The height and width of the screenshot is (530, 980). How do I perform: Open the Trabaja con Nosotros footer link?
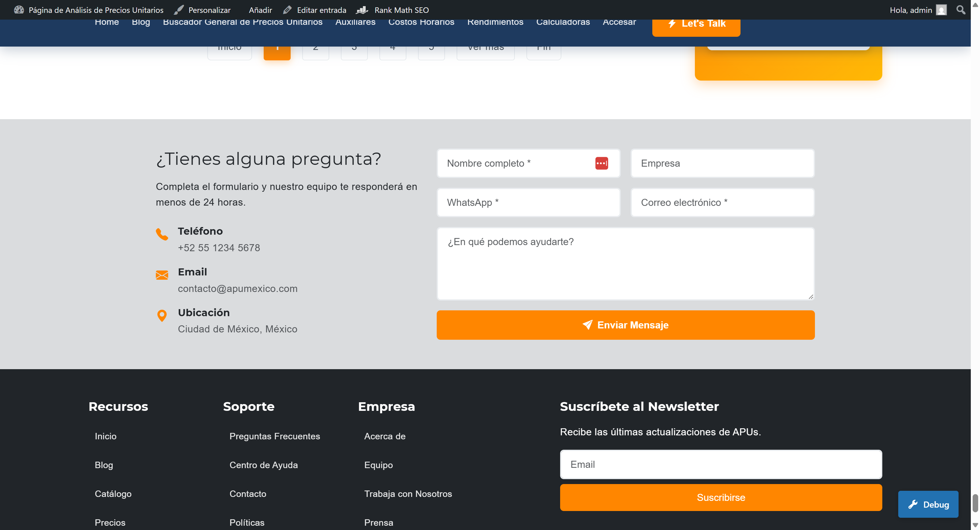pos(408,494)
